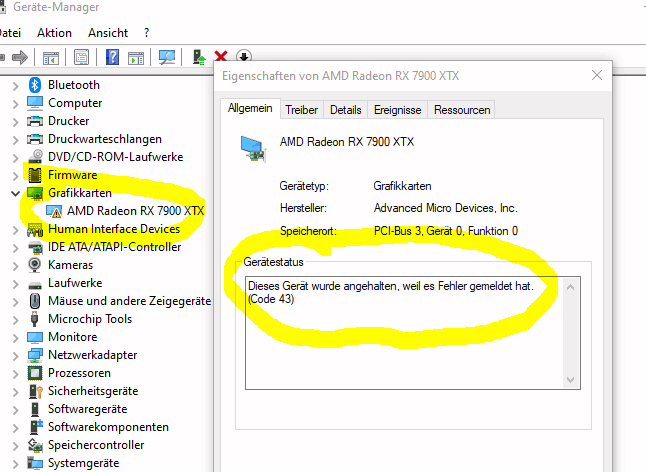Click the show/hide console tree icon
646x472 pixels.
[x=51, y=58]
